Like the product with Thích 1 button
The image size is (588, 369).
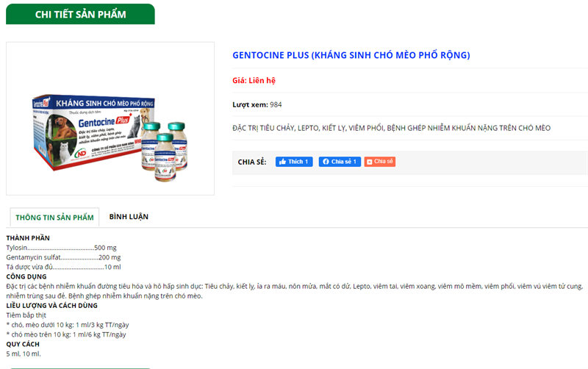[x=294, y=162]
